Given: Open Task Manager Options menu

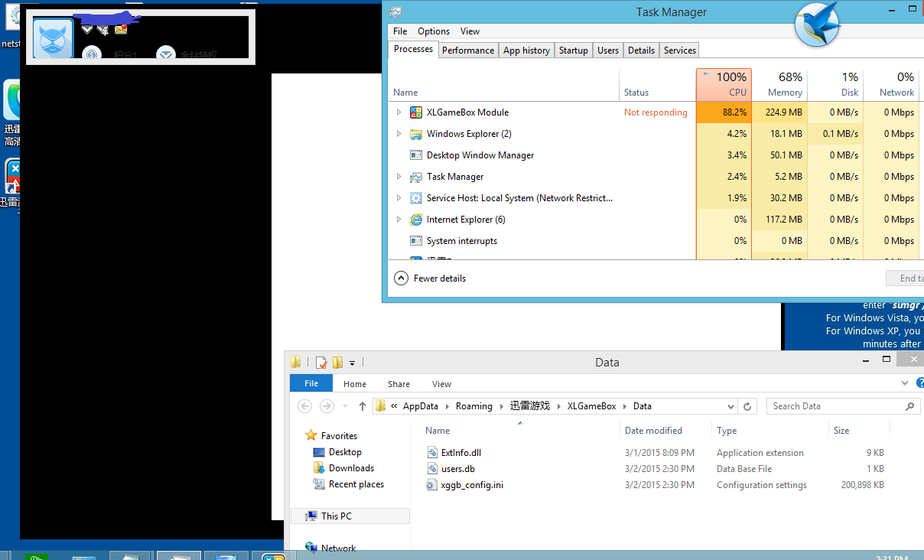Looking at the screenshot, I should [x=434, y=31].
